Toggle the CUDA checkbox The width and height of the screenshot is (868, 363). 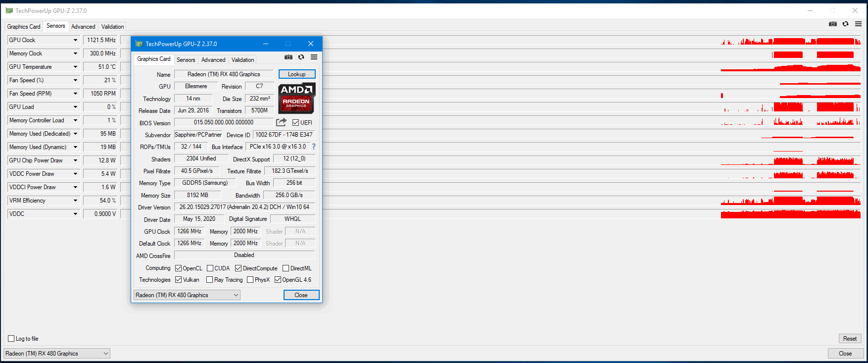tap(210, 268)
